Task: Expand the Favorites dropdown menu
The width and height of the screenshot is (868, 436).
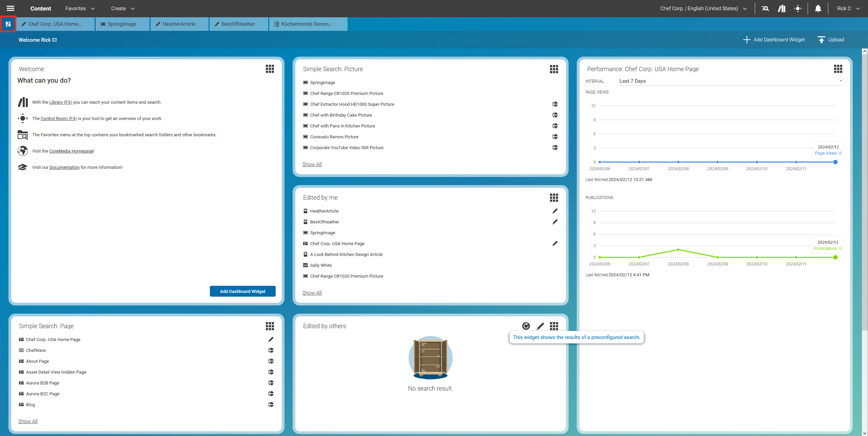Action: (x=80, y=8)
